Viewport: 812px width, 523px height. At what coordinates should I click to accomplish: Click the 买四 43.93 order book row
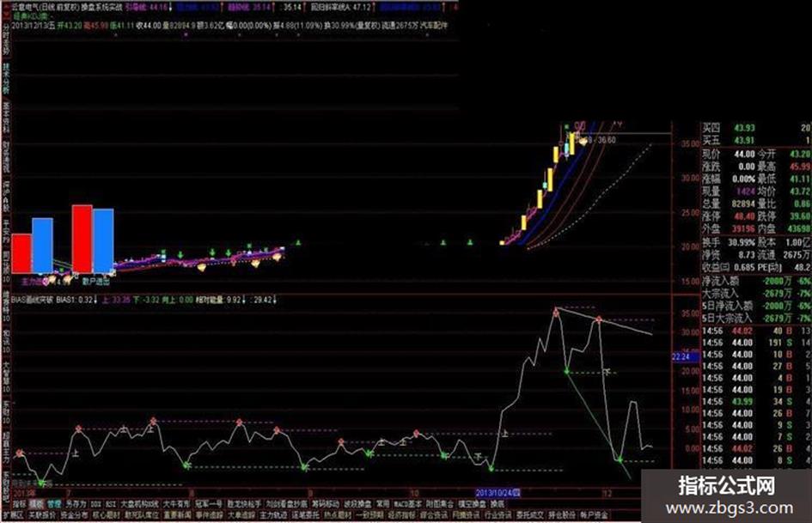(x=757, y=127)
